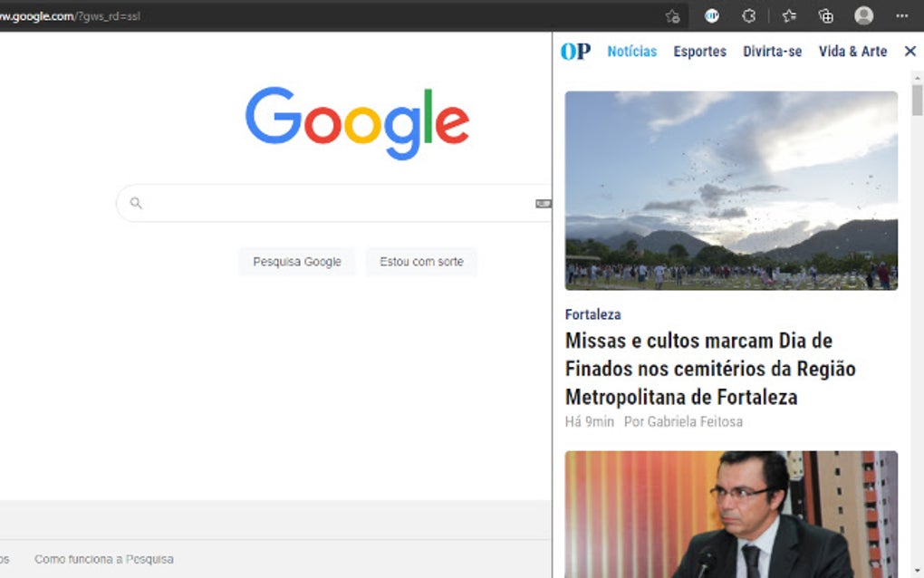924x578 pixels.
Task: Click the news panel scrollbar thumb
Action: coord(917,101)
